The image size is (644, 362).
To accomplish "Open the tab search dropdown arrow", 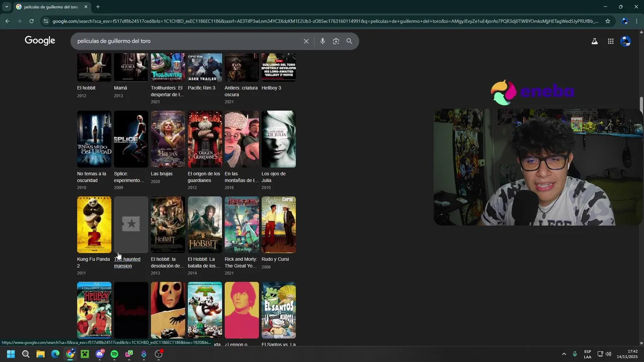I will [x=7, y=7].
